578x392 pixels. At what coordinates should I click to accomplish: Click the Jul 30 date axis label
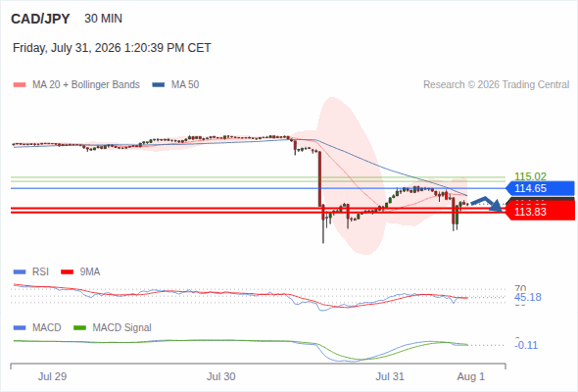pos(220,376)
